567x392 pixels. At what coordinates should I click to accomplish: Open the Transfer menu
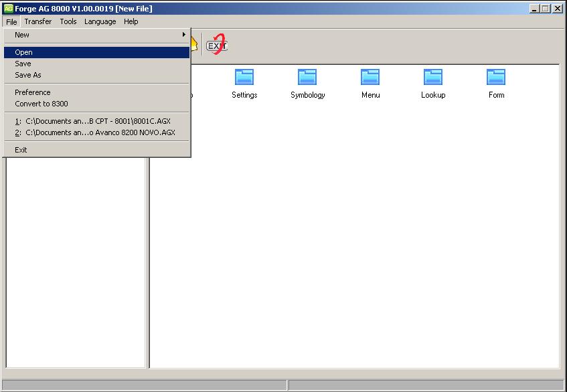pyautogui.click(x=38, y=21)
